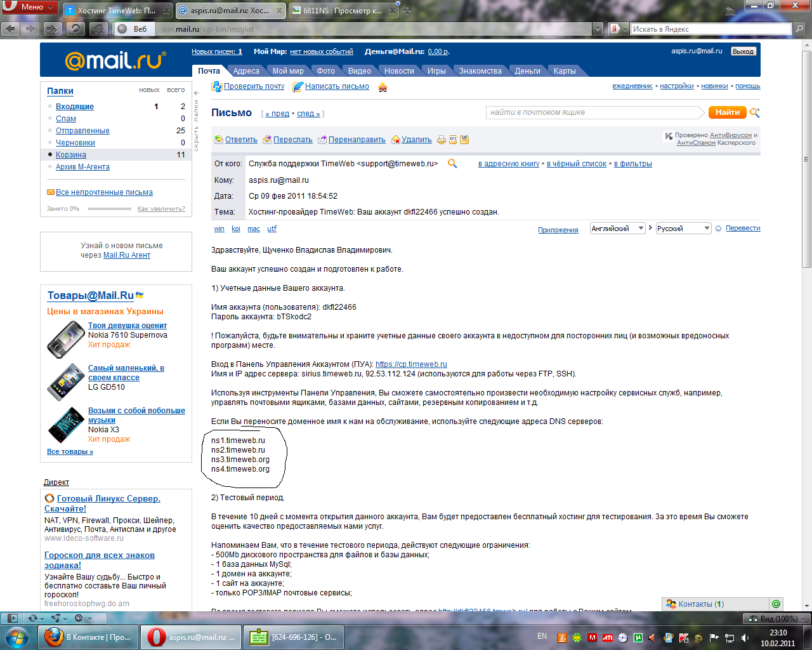Click the Nokia 7610 Supernova phone thumbnail

(65, 339)
